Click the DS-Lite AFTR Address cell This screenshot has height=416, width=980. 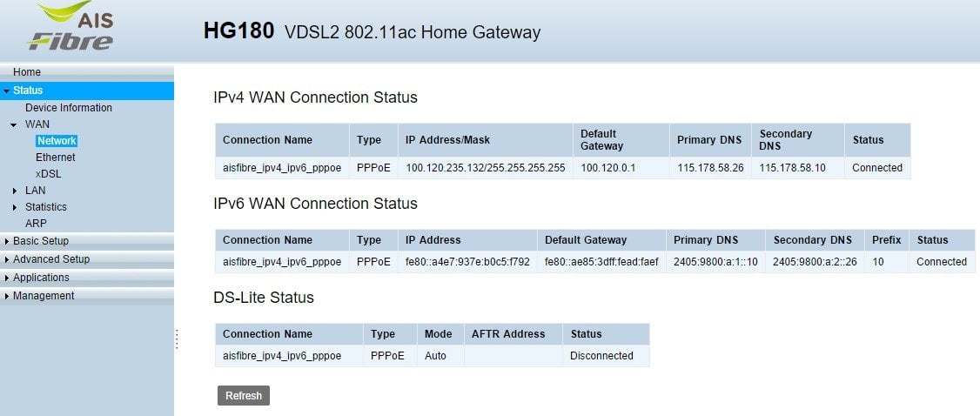(x=513, y=356)
